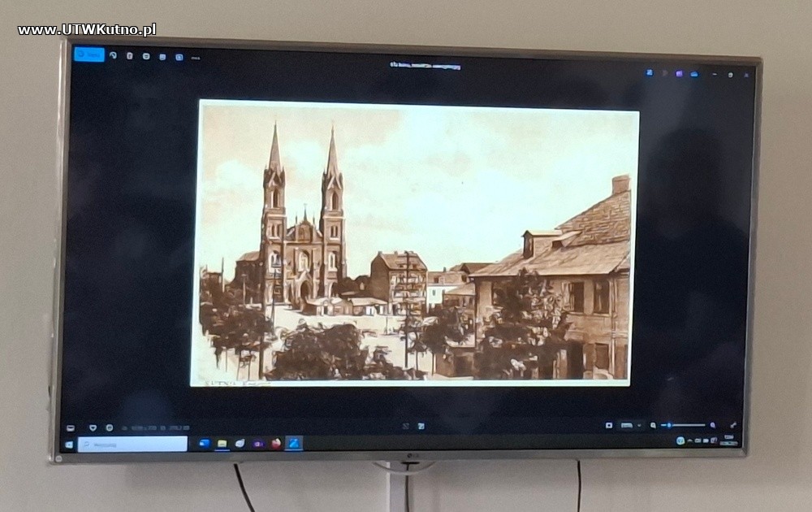Open the zoom percentage dropdown
The image size is (812, 512).
tap(631, 426)
